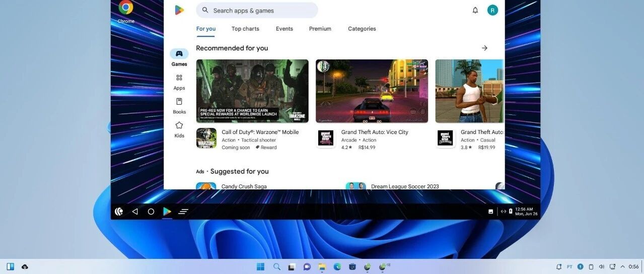Open the Chat camera icon on Windows taskbar
This screenshot has height=274, width=644.
307,266
